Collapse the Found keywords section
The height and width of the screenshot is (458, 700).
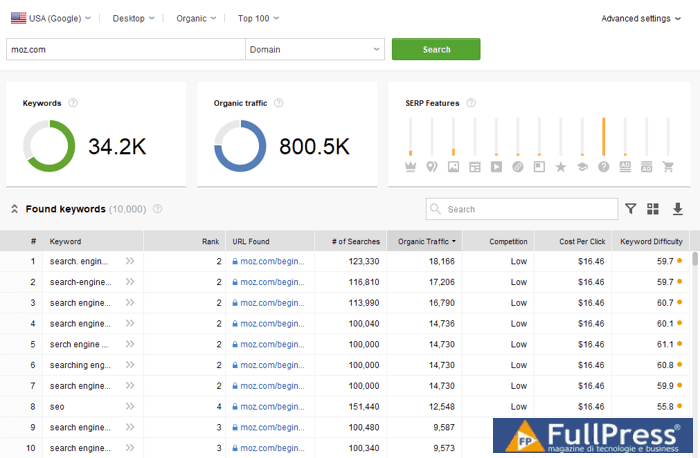click(x=14, y=209)
